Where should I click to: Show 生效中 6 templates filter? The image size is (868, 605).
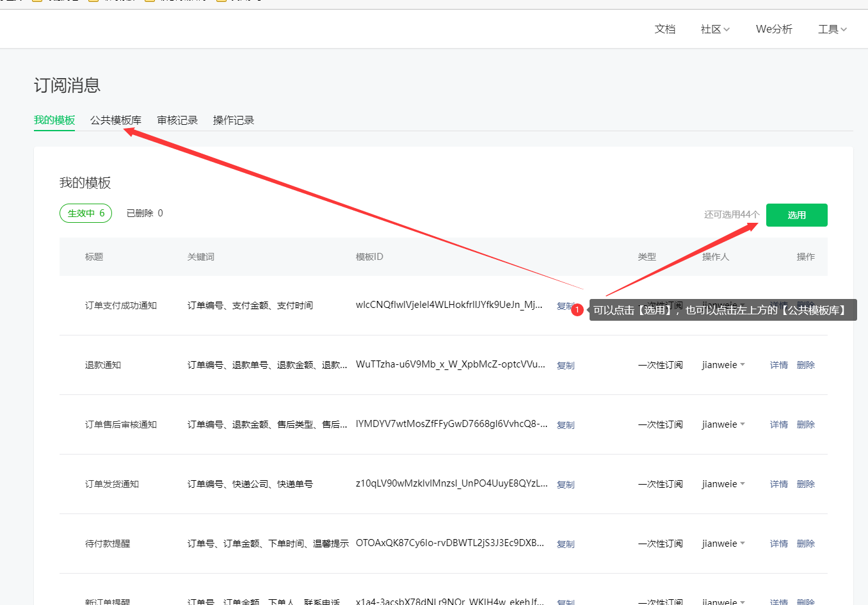coord(86,213)
